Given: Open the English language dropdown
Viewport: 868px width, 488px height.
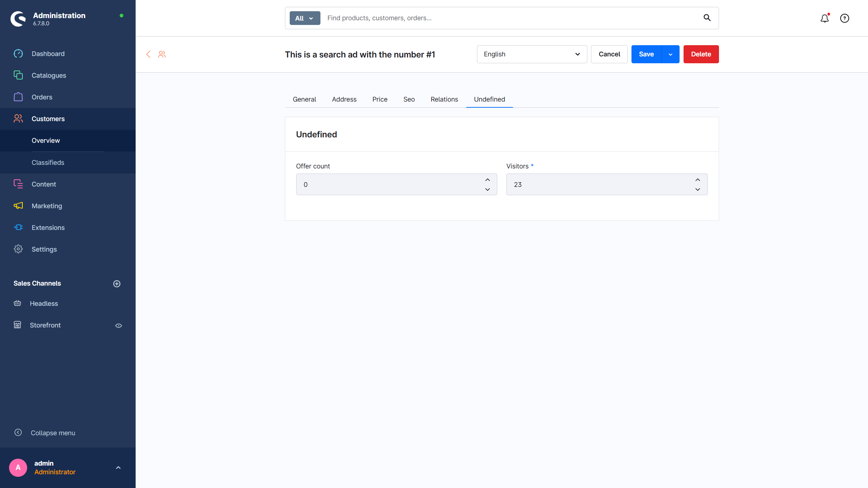Looking at the screenshot, I should pos(532,54).
